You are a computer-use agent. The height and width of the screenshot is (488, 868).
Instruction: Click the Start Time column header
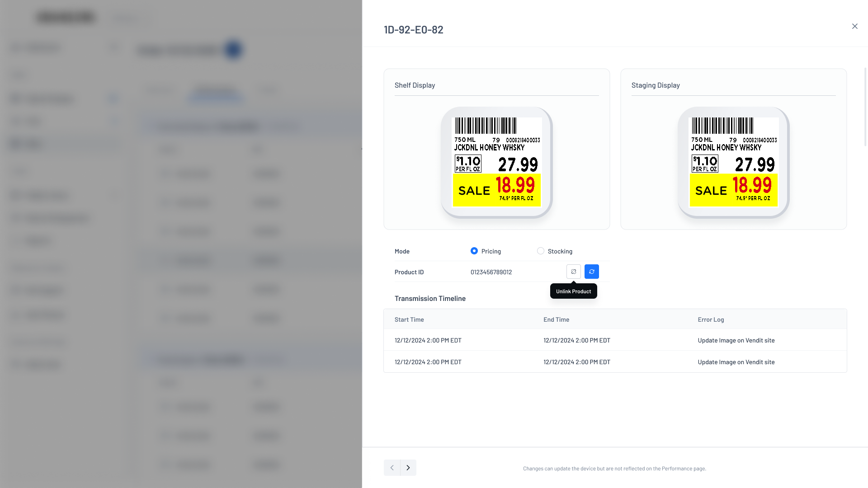point(409,319)
